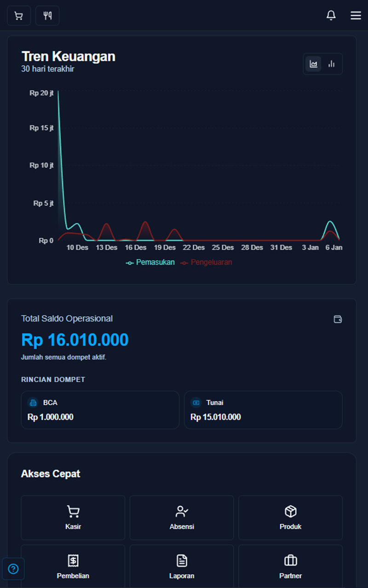The image size is (368, 588).
Task: Open Pembelian quick access
Action: (x=73, y=566)
